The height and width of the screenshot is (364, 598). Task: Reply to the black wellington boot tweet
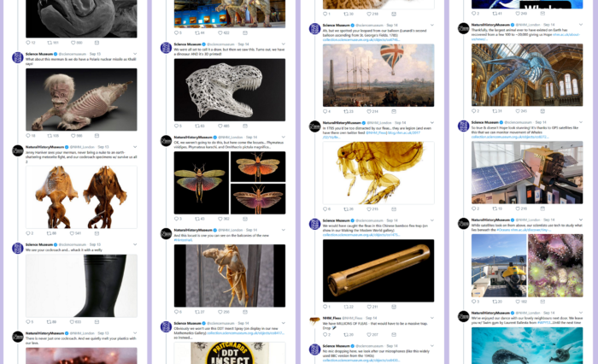[28, 322]
